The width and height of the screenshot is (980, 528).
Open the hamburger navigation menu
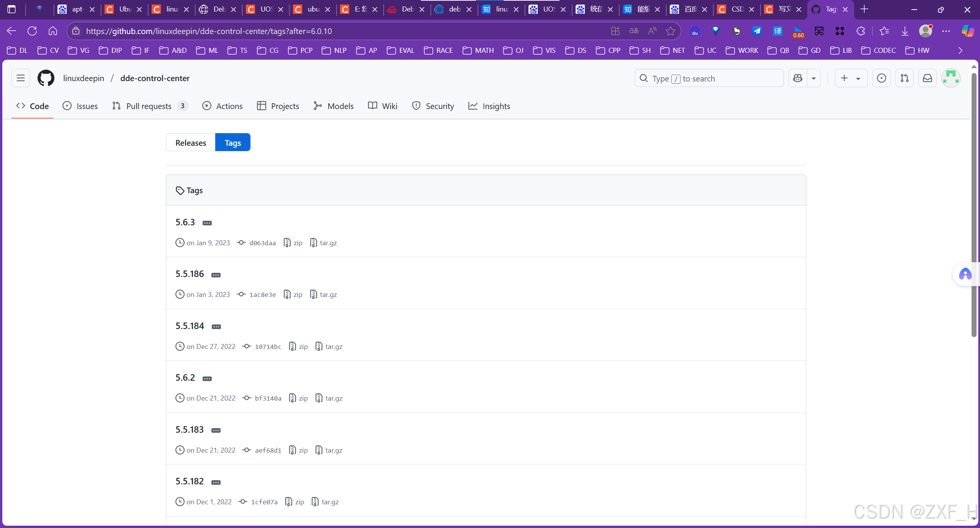pyautogui.click(x=21, y=78)
